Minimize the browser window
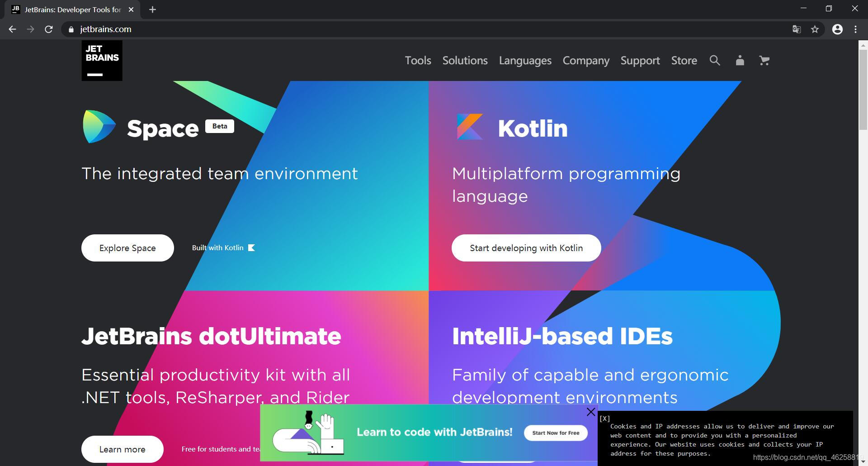This screenshot has height=466, width=868. tap(803, 9)
